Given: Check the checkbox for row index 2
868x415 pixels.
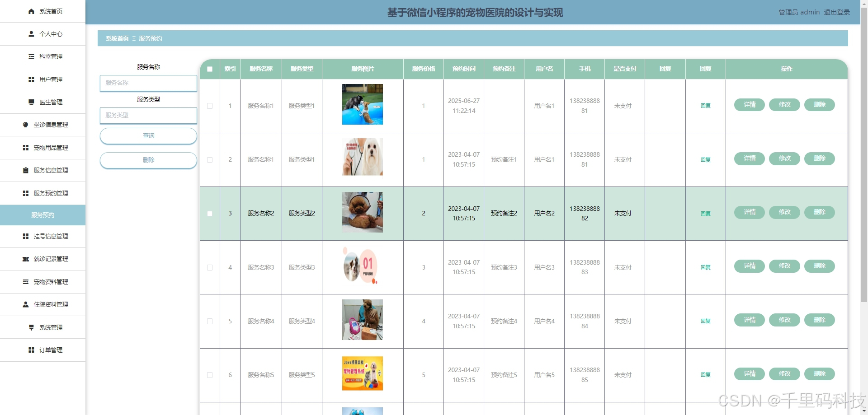Looking at the screenshot, I should coord(210,160).
